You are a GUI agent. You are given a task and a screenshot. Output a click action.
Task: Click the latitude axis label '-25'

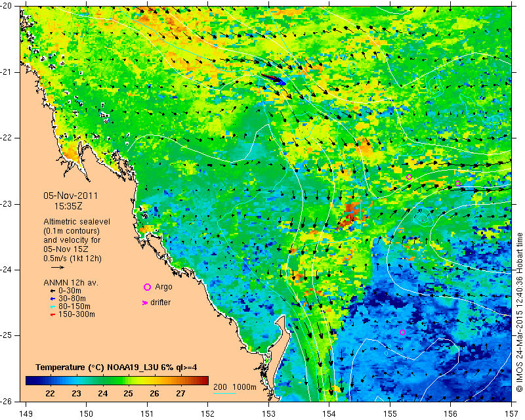pyautogui.click(x=5, y=335)
